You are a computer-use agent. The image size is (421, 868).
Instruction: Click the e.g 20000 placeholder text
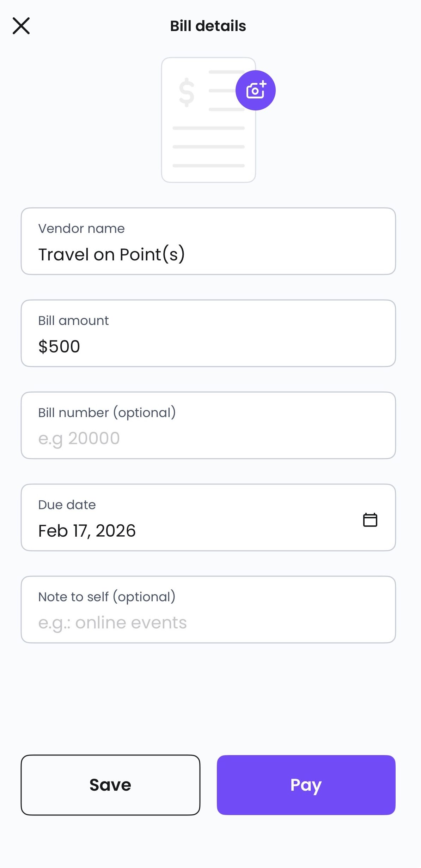[79, 439]
